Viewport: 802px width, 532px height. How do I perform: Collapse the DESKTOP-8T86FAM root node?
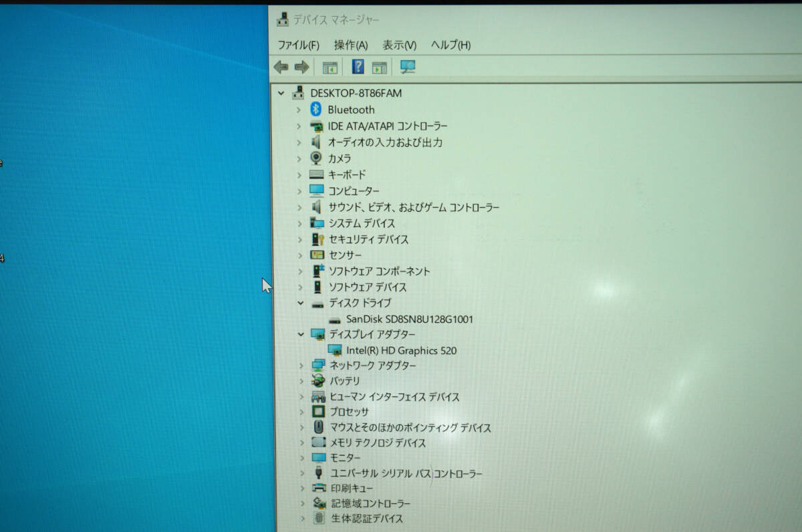point(281,94)
